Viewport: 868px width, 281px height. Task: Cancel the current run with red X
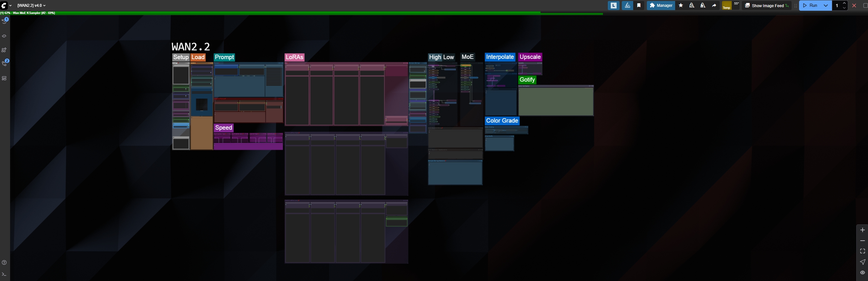coord(854,6)
